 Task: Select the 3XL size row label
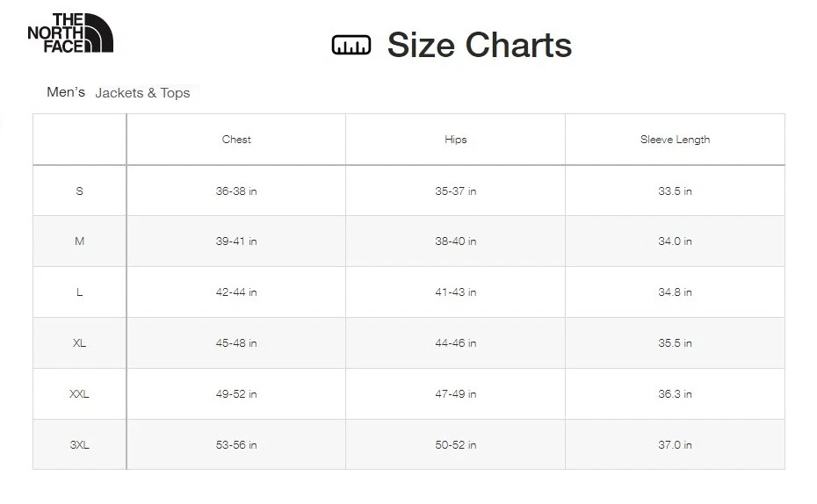coord(80,445)
